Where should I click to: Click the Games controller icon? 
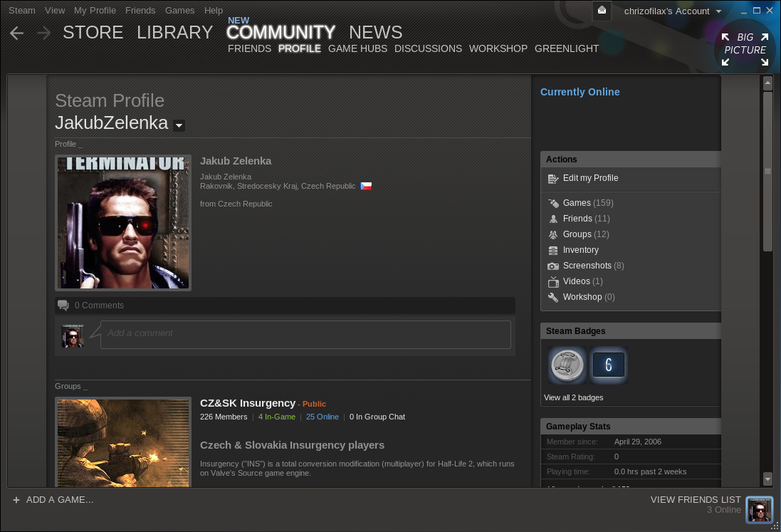(553, 203)
